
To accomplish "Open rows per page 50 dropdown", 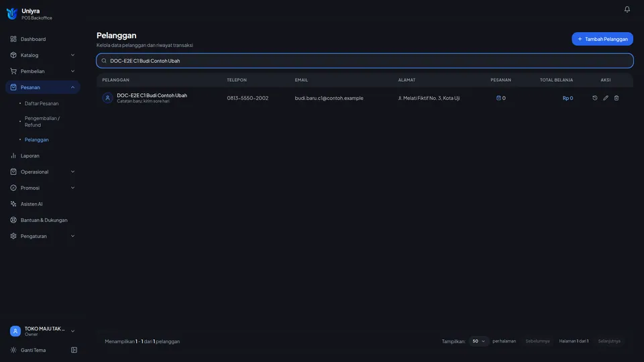I will click(478, 341).
